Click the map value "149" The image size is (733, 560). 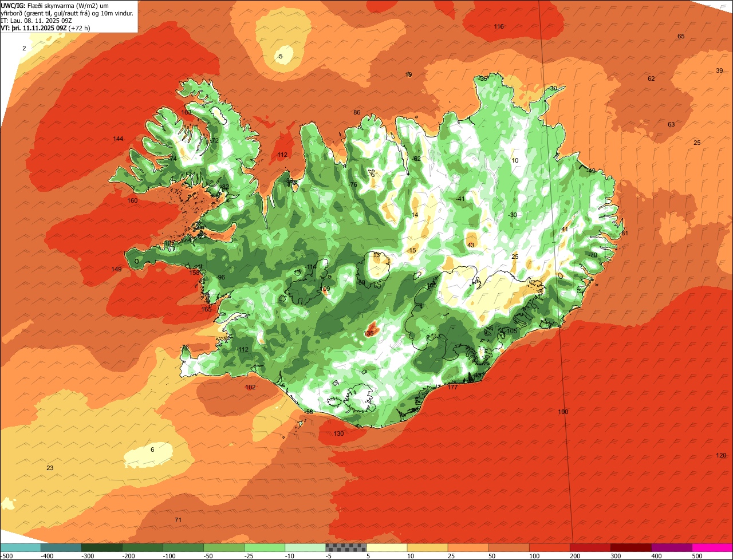116,269
